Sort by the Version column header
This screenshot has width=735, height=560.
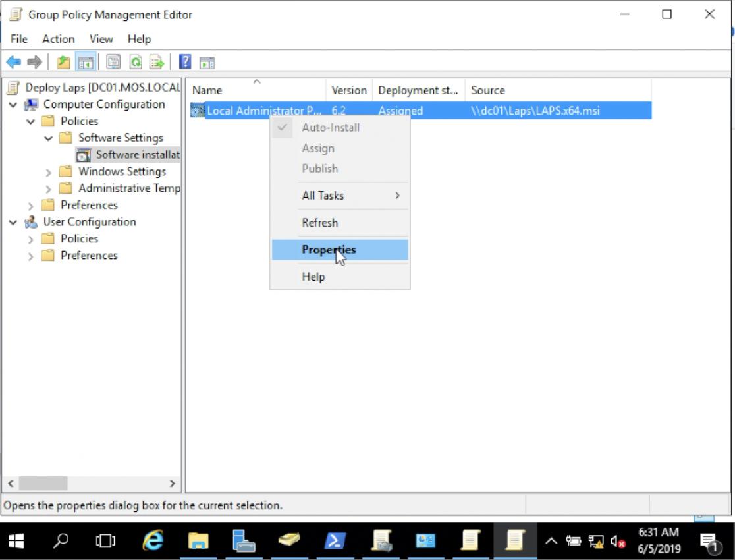click(x=349, y=90)
